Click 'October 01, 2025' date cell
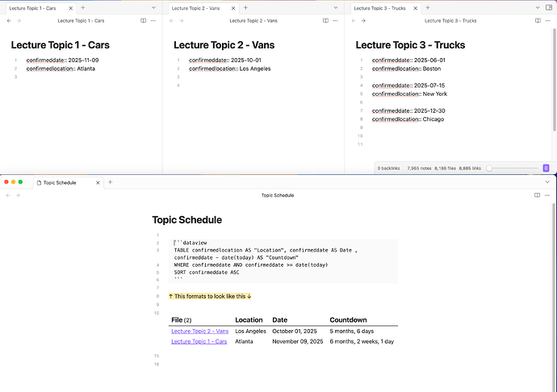This screenshot has height=392, width=557. coord(295,331)
